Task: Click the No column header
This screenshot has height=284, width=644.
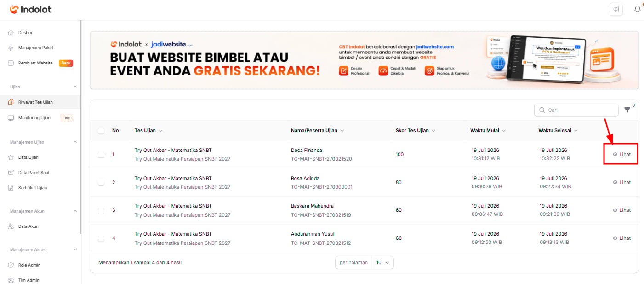Action: pyautogui.click(x=115, y=131)
